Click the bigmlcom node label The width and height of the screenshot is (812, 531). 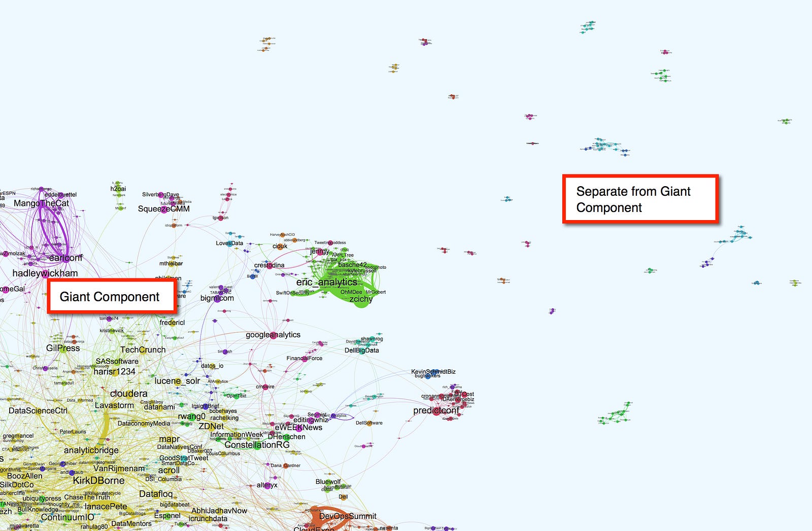(217, 298)
